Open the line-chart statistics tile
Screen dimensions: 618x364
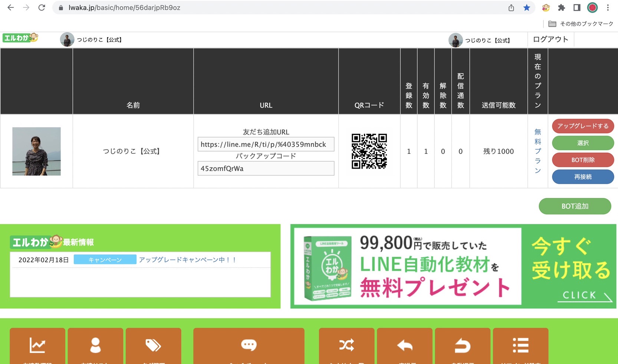pyautogui.click(x=37, y=346)
